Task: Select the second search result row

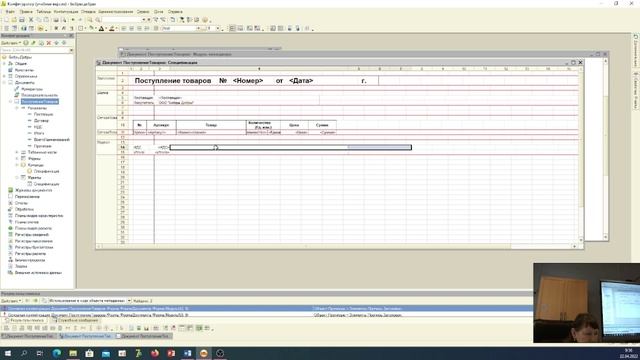Action: [267, 315]
